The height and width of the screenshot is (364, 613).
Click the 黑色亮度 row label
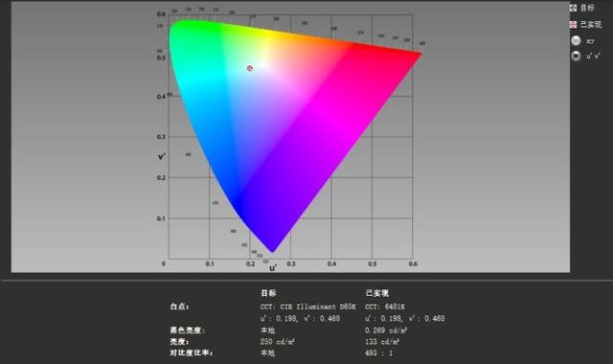pos(188,330)
